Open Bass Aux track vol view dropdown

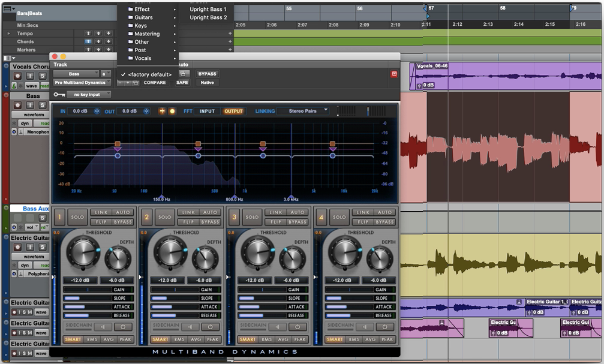[31, 227]
